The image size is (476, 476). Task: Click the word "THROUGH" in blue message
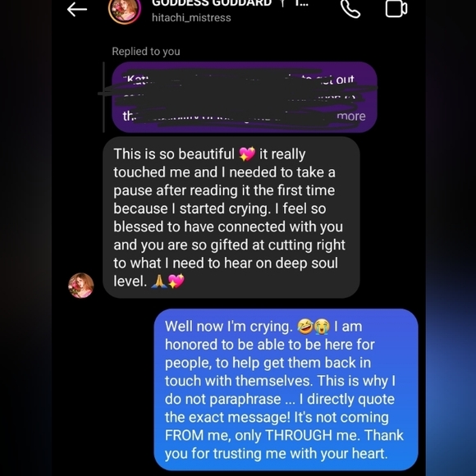tap(299, 435)
